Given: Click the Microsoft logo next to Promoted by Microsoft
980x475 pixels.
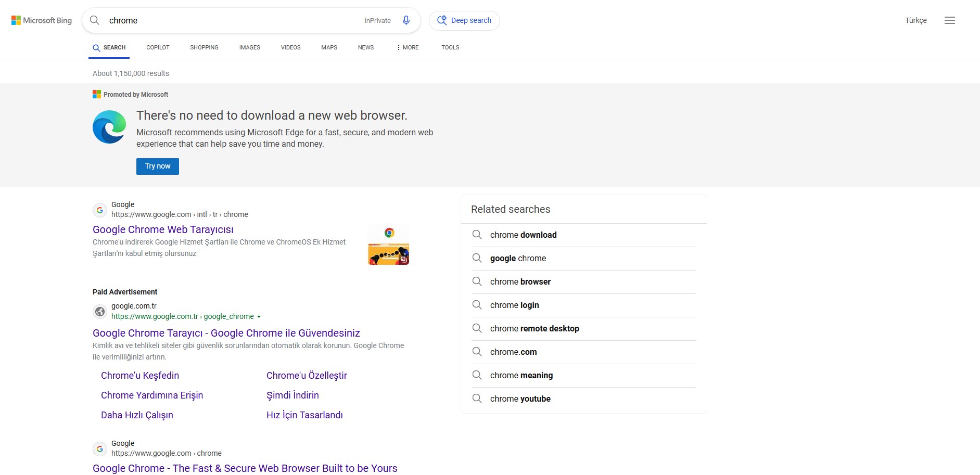Looking at the screenshot, I should click(97, 94).
